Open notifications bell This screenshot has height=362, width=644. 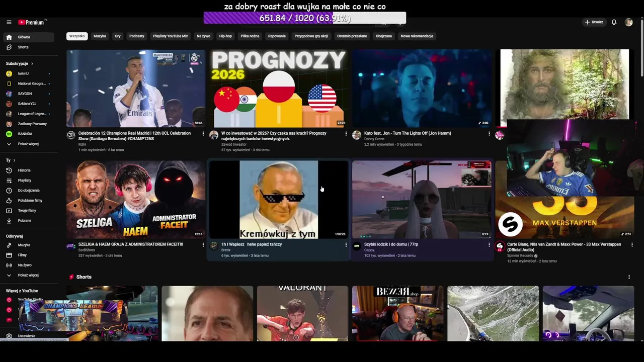[x=614, y=22]
